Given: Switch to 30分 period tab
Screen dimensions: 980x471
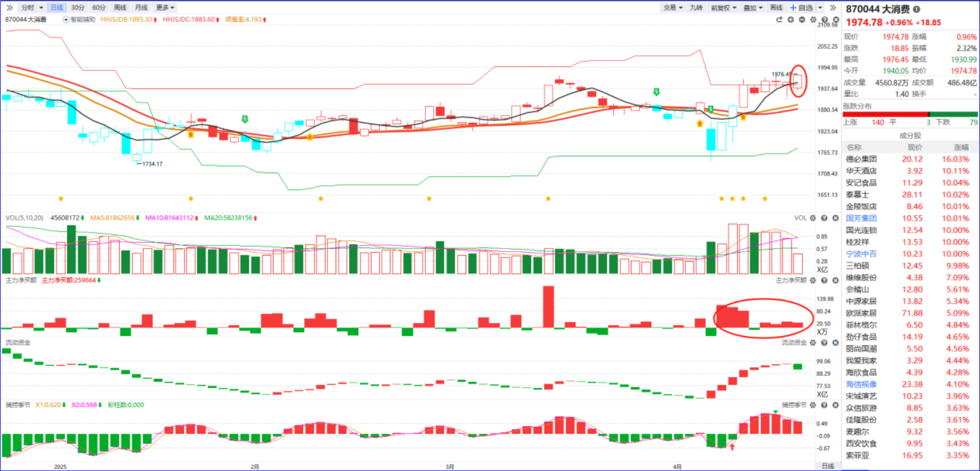Looking at the screenshot, I should (78, 8).
